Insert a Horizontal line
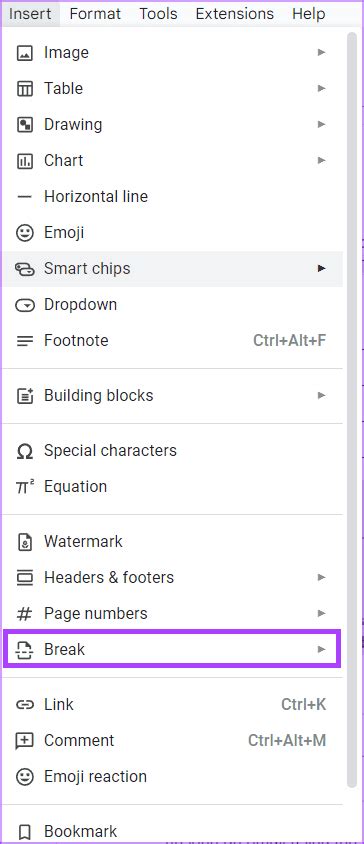364x844 pixels. click(173, 196)
